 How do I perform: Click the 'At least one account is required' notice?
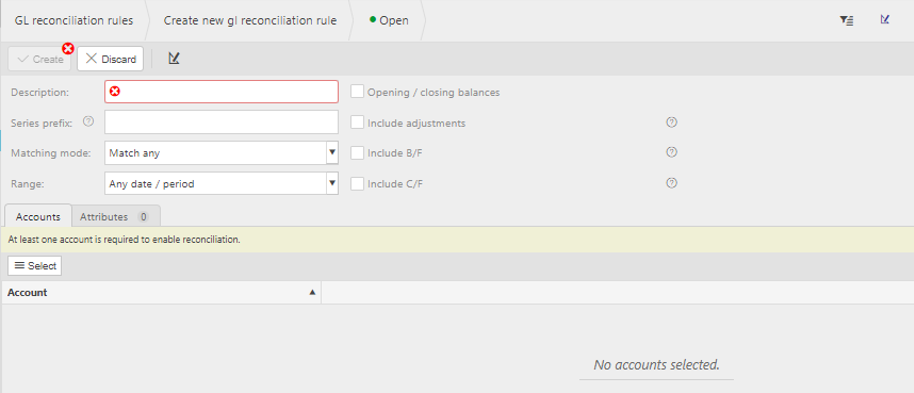[x=124, y=239]
